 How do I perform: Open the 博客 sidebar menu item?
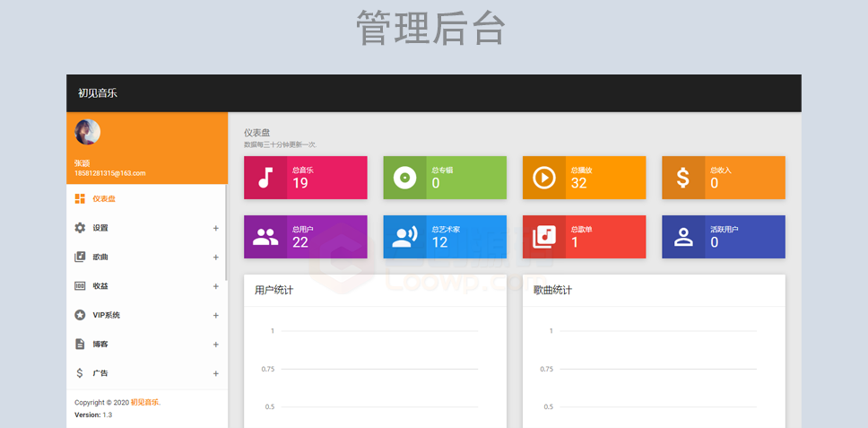[146, 344]
